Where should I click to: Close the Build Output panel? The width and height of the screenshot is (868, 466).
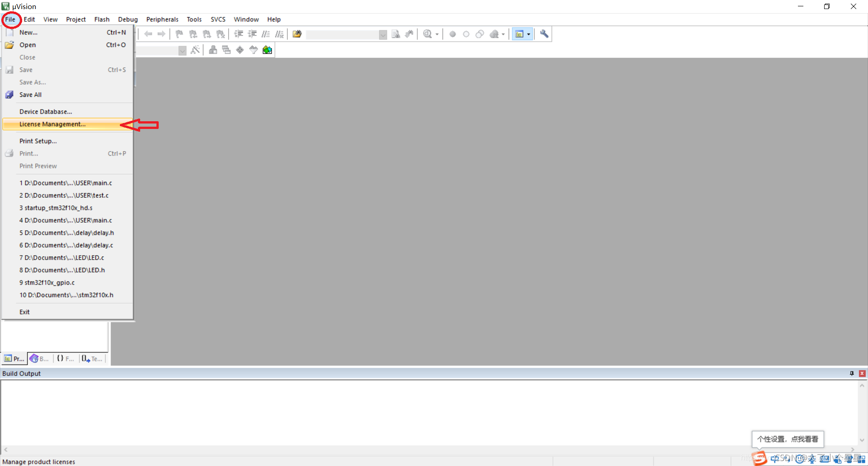862,374
